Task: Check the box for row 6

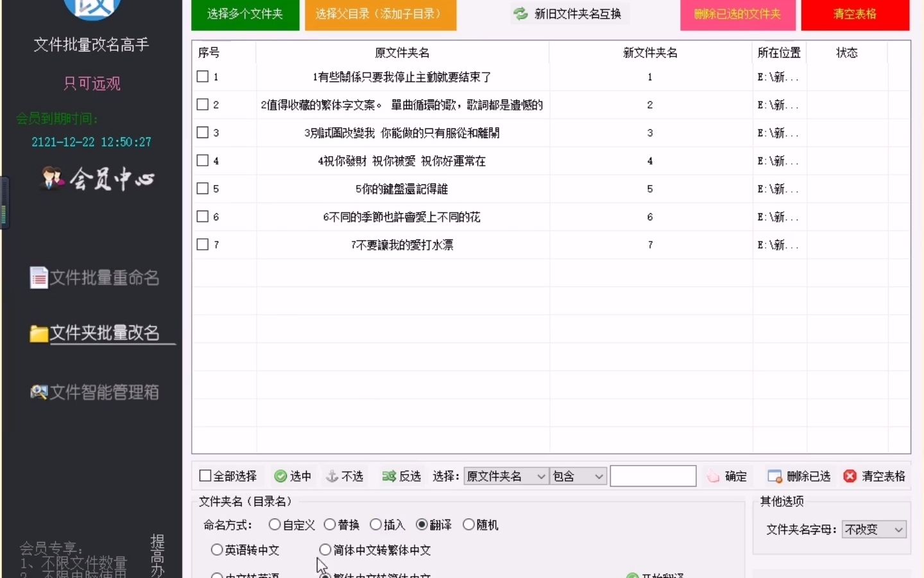Action: [x=203, y=216]
